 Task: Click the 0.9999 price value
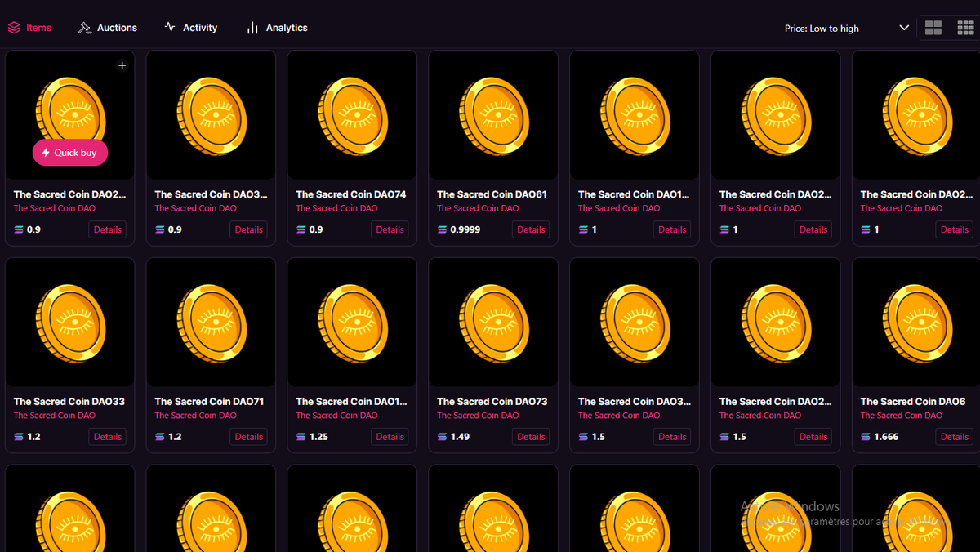click(465, 230)
